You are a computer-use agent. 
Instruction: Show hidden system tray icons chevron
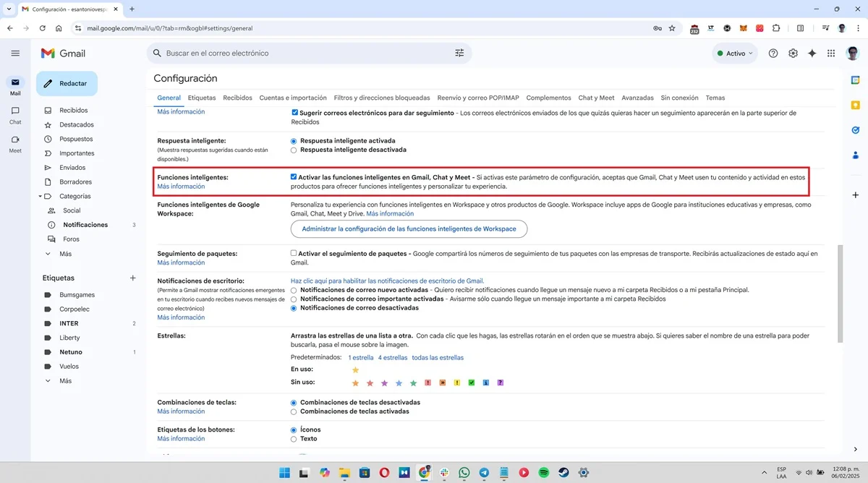tap(765, 473)
